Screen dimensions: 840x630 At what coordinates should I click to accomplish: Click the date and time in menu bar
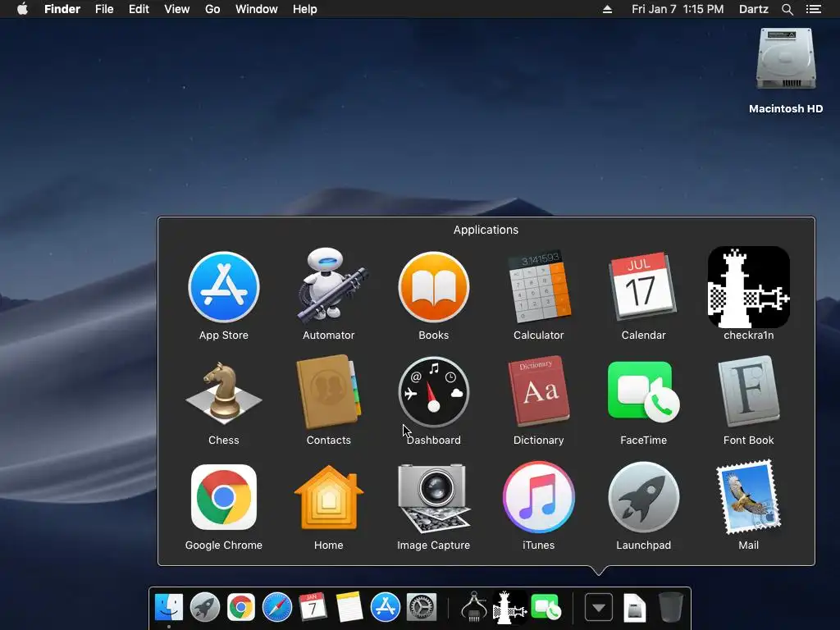678,9
